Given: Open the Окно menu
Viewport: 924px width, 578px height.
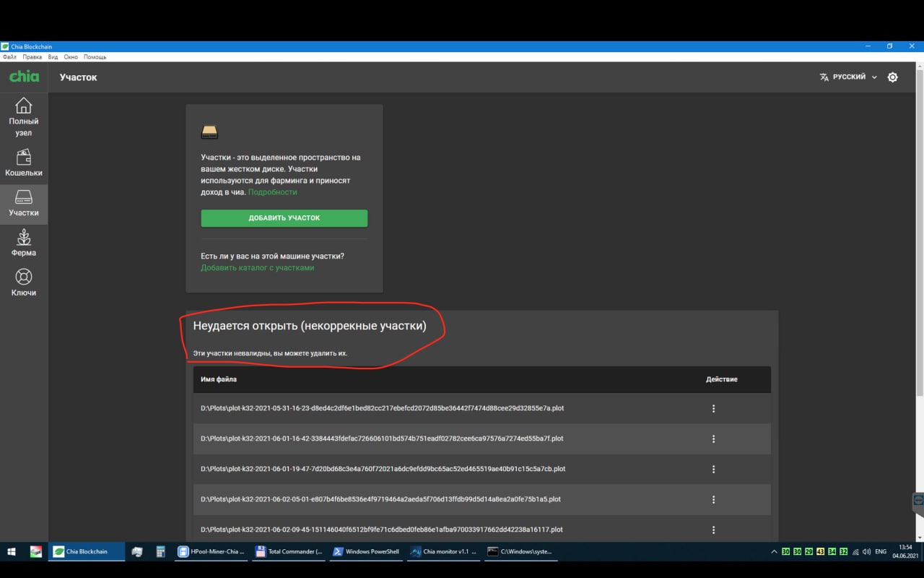Looking at the screenshot, I should pos(71,57).
